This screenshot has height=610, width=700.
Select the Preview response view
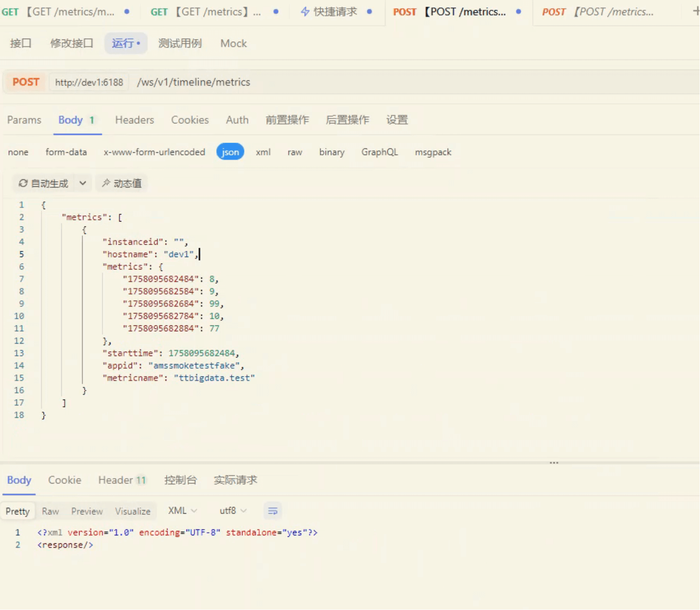pyautogui.click(x=87, y=511)
